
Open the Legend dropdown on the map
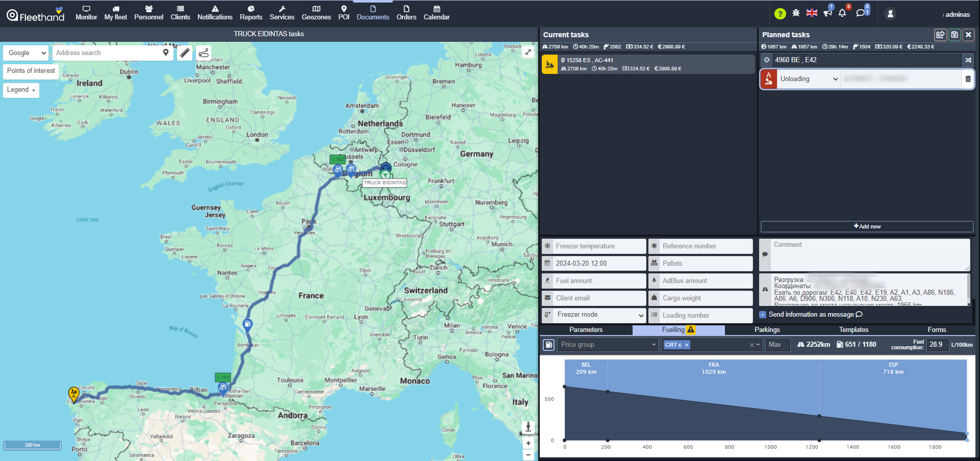click(21, 90)
